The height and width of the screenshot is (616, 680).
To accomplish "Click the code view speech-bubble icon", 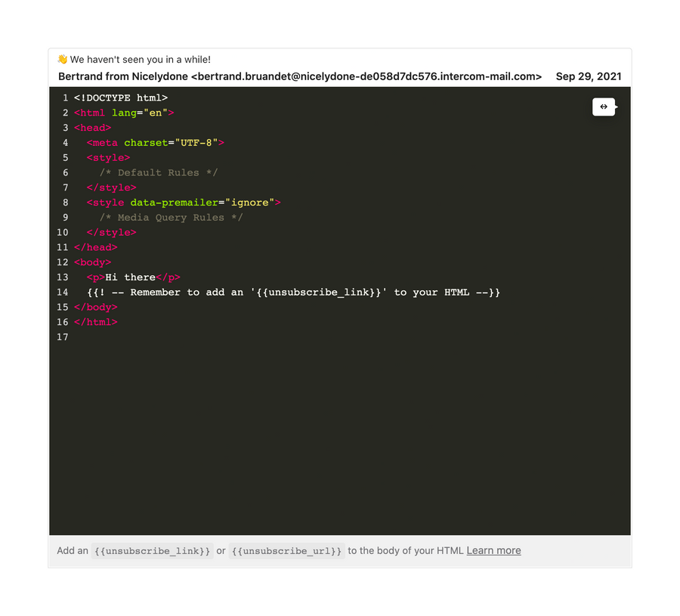I will (x=603, y=107).
